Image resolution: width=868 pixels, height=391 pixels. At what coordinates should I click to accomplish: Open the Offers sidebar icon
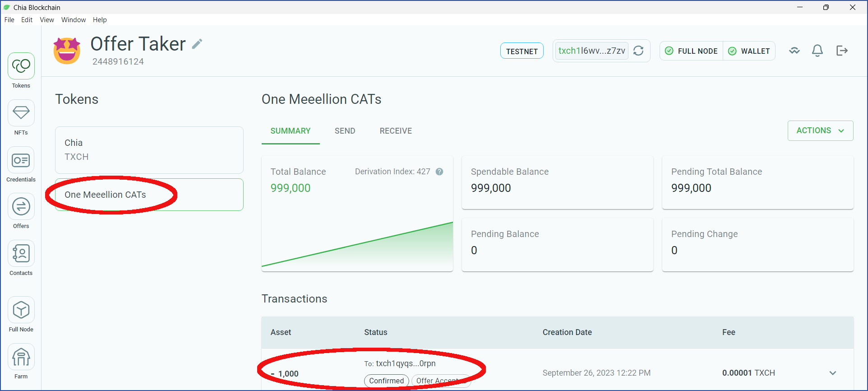click(x=21, y=207)
